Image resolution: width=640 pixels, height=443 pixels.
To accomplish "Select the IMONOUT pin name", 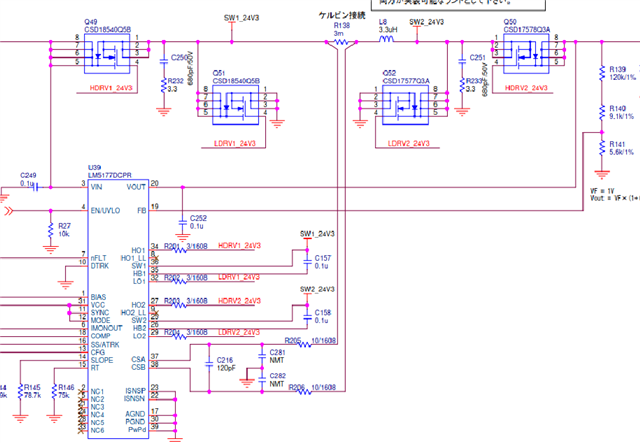I will coord(107,328).
